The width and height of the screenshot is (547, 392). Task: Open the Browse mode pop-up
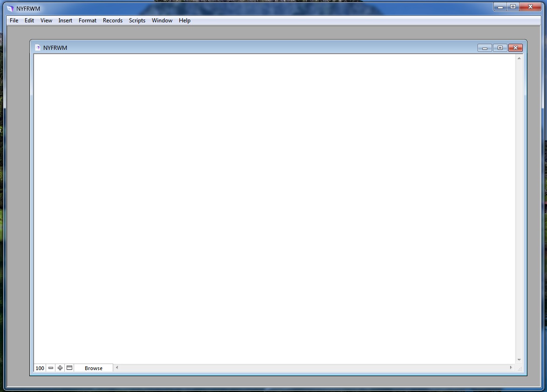pos(94,368)
